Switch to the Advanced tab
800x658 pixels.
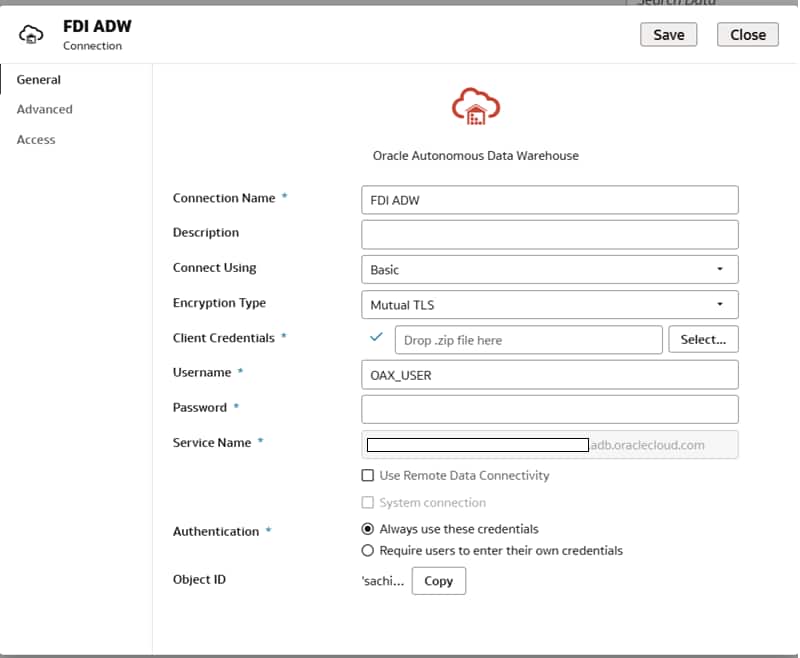[44, 109]
